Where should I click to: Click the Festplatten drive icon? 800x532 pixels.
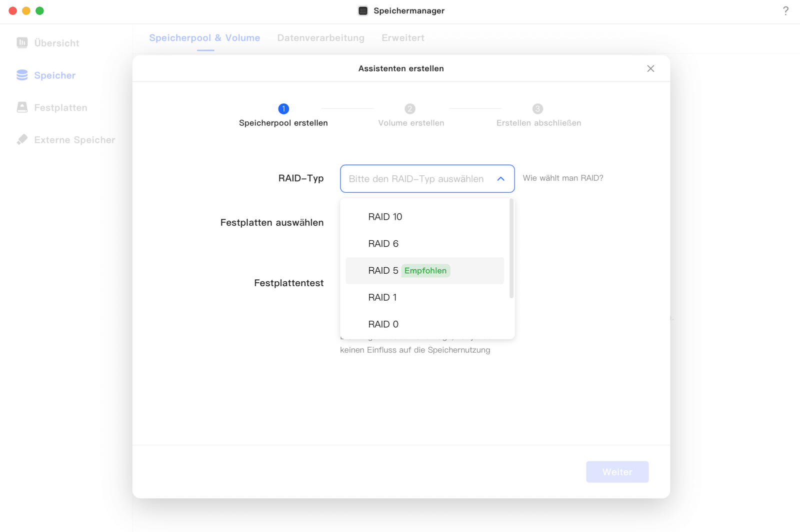[22, 107]
